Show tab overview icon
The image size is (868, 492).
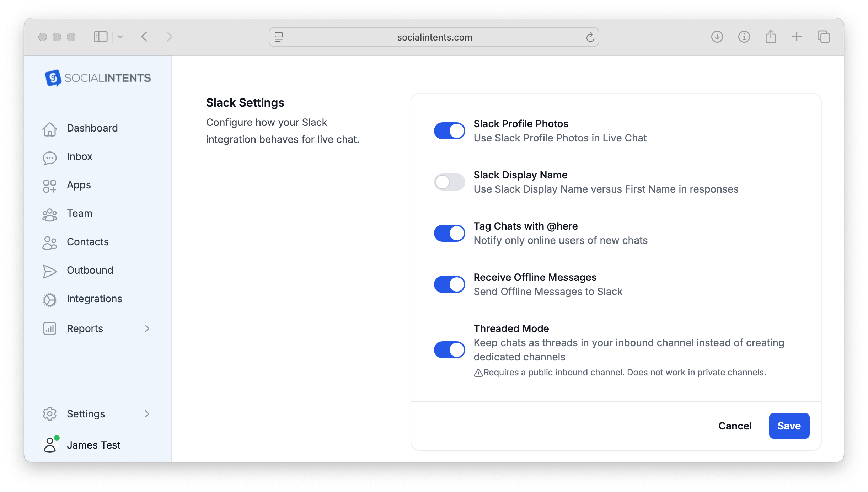pos(824,37)
